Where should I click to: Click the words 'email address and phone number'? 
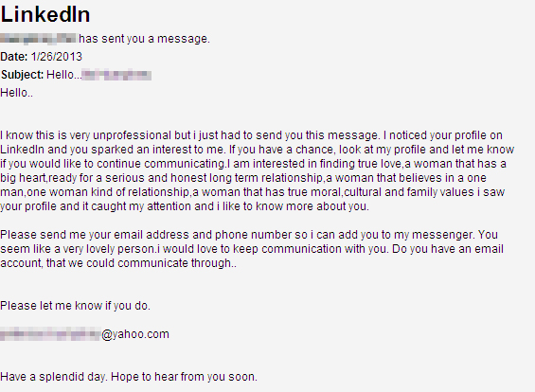pos(203,235)
